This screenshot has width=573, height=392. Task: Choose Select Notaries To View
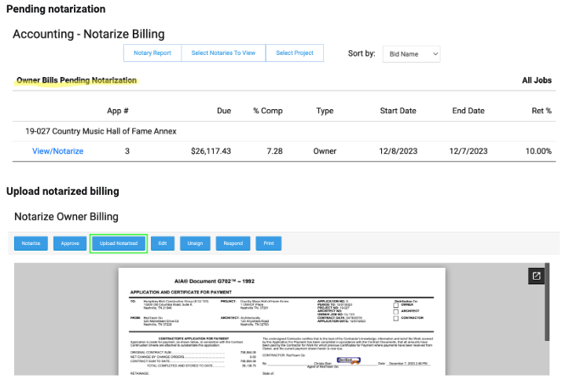pos(223,53)
